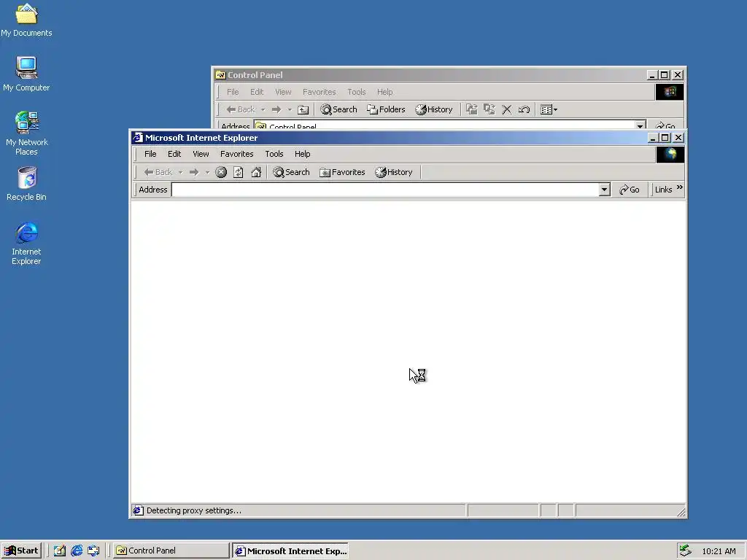The image size is (747, 560).
Task: Click the Links toolbar label
Action: coord(663,190)
